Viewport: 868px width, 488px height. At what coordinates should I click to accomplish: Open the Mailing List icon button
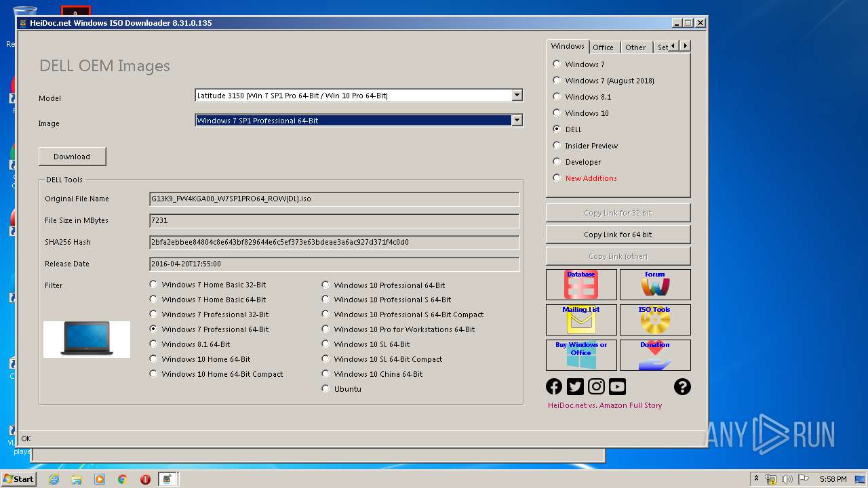581,320
